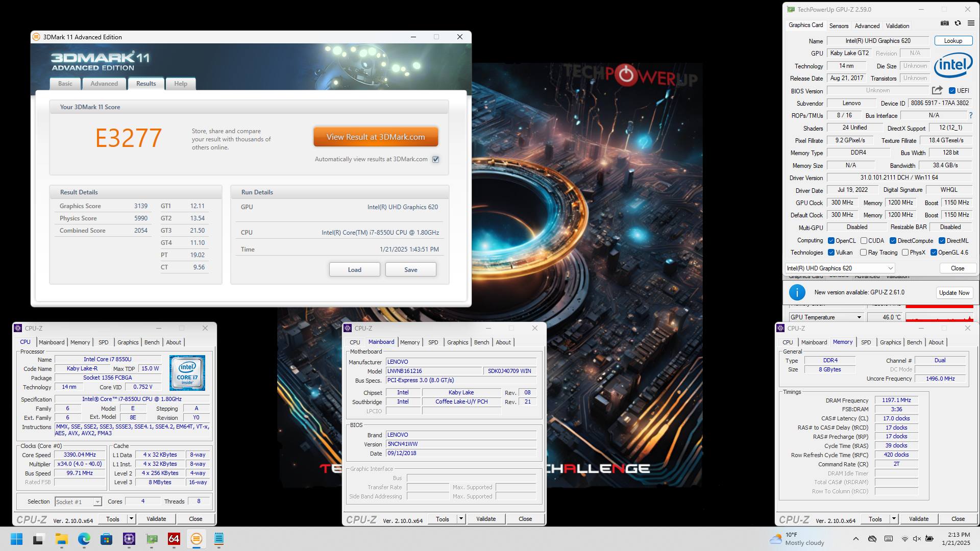Screen dimensions: 980x551
Task: Toggle the CUDA checkbox
Action: 864,241
